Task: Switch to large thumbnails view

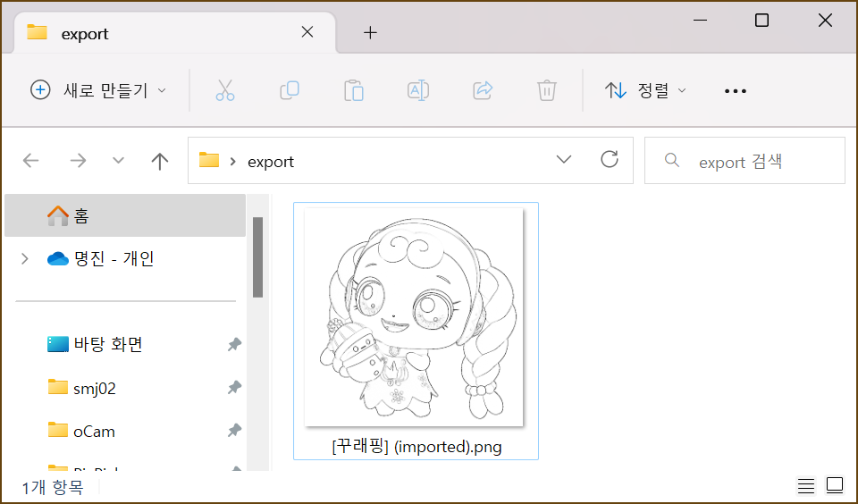Action: [835, 485]
